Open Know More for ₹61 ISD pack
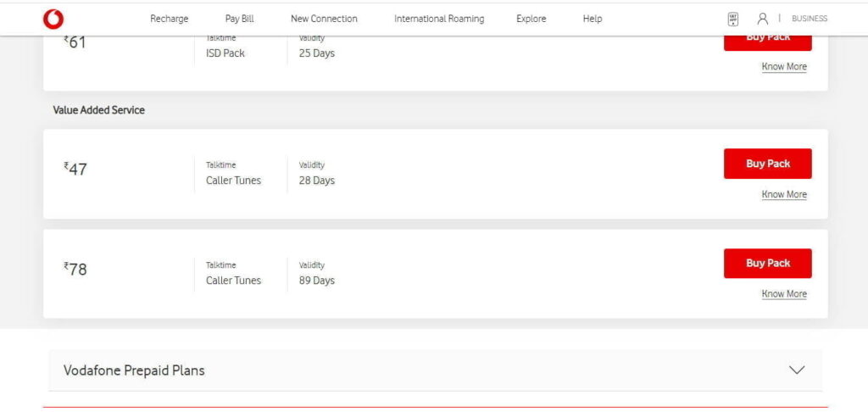Screen dimensions: 868x412 784,66
